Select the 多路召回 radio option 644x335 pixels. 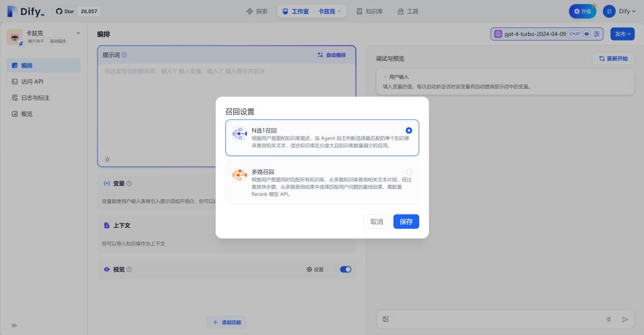coord(408,172)
